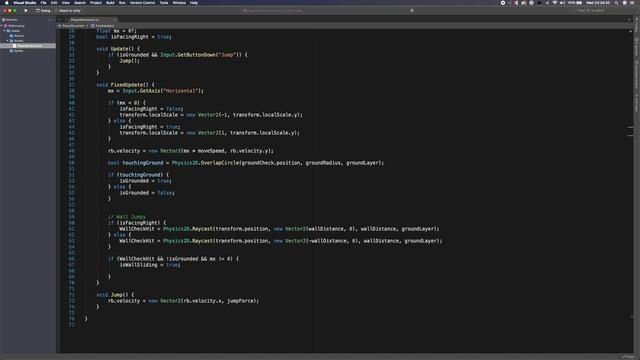The image size is (640, 360).
Task: Click the menu bar clock
Action: tap(598, 2)
